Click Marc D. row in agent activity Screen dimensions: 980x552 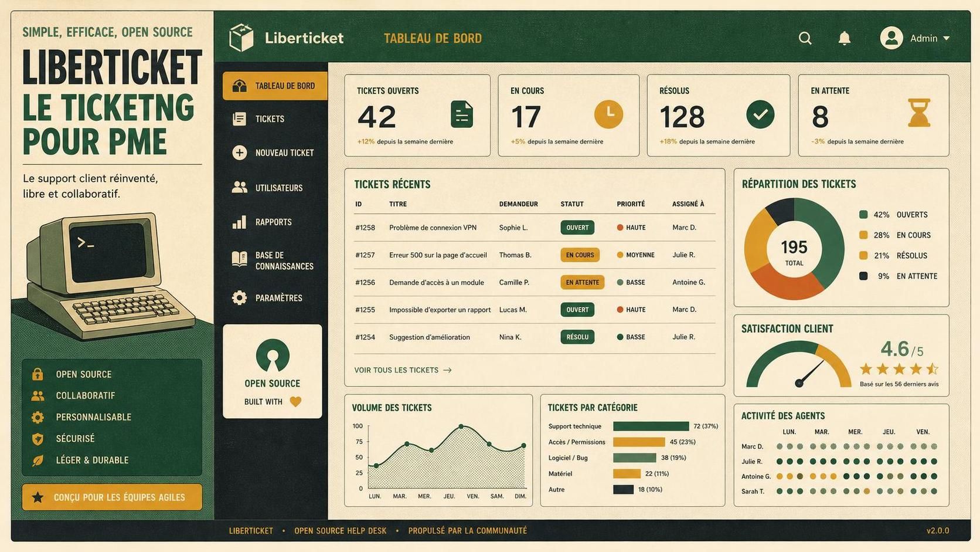tap(839, 446)
